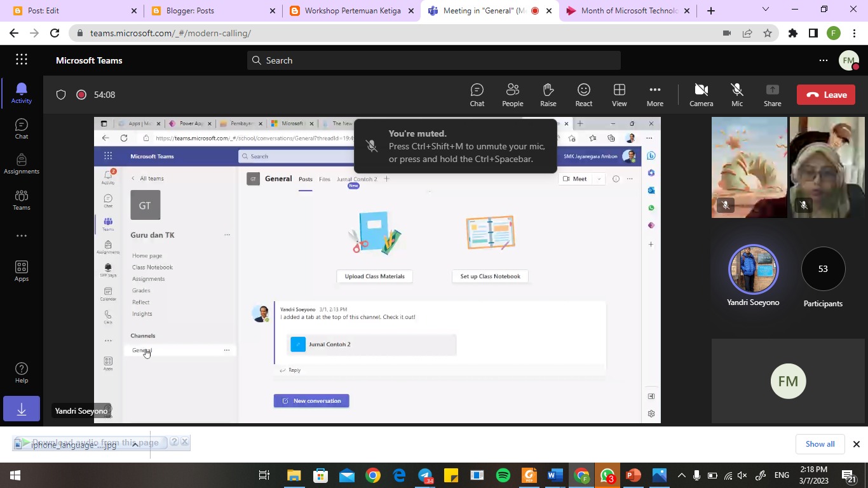The height and width of the screenshot is (488, 868).
Task: Raise your hand in the meeting
Action: (548, 95)
